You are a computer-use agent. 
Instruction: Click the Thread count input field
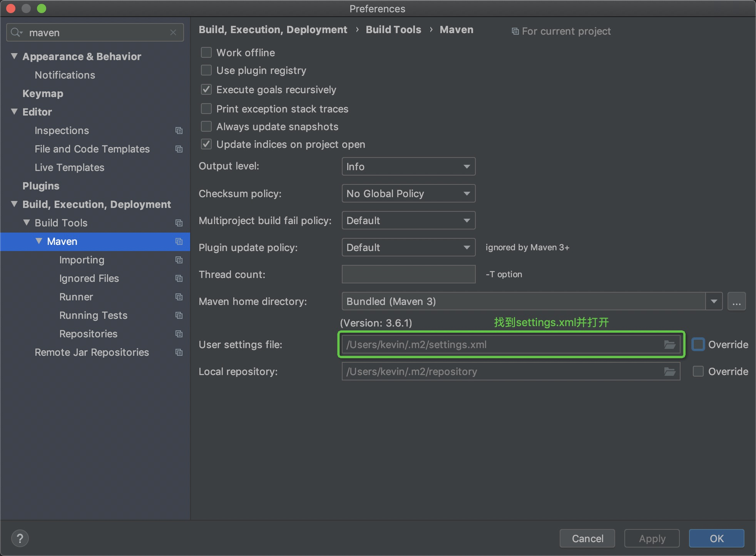tap(408, 275)
